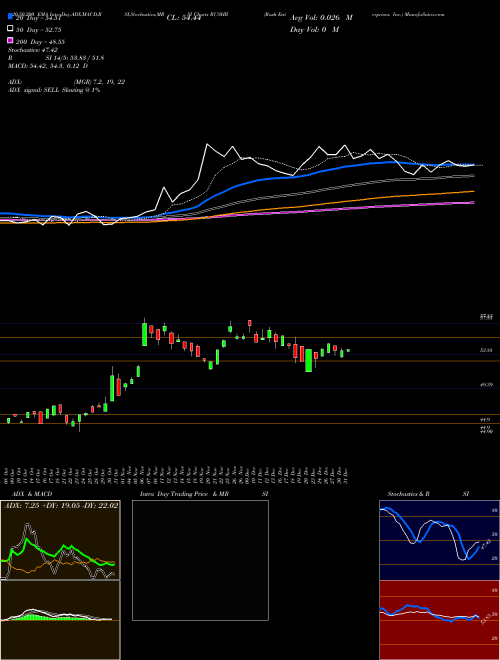Image resolution: width=500 pixels, height=660 pixels.
Task: Click the white 50 Day legend swatch
Action: [11, 29]
